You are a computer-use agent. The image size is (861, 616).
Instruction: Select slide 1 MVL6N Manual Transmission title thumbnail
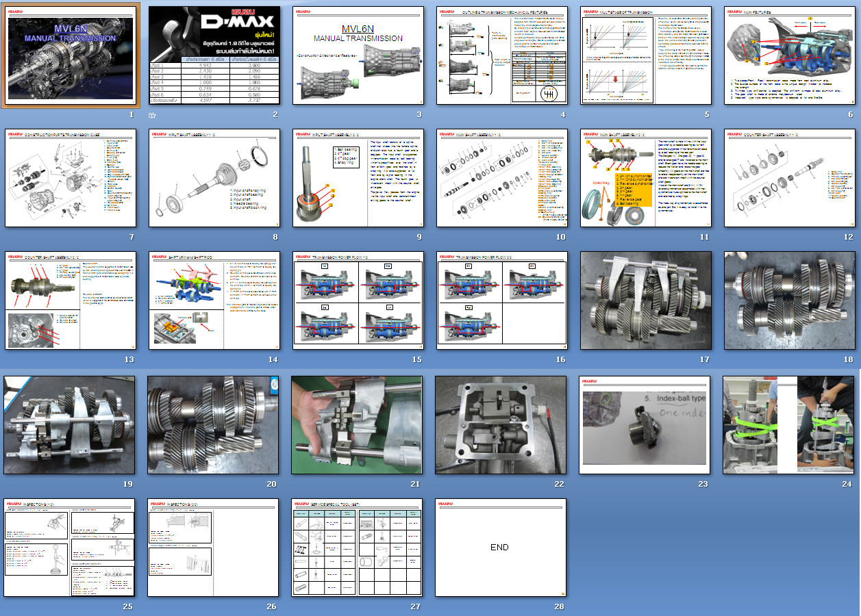(x=71, y=55)
